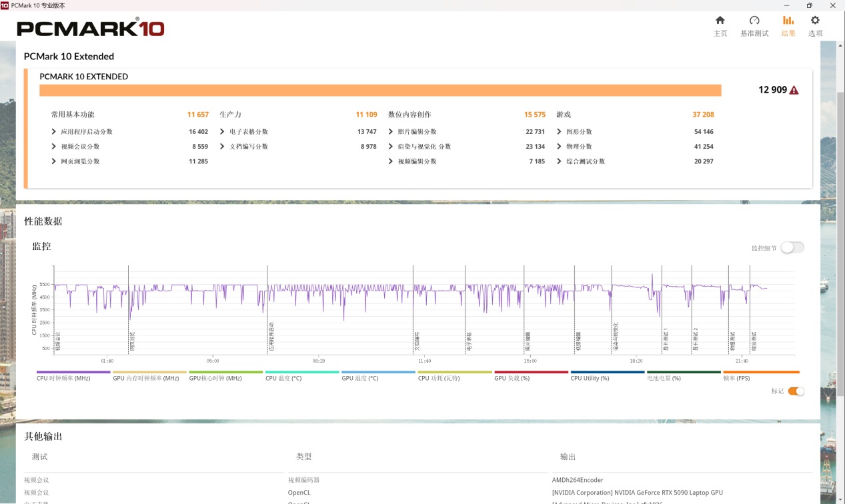The height and width of the screenshot is (504, 845).
Task: Open the 选项 options gear icon
Action: 815,21
